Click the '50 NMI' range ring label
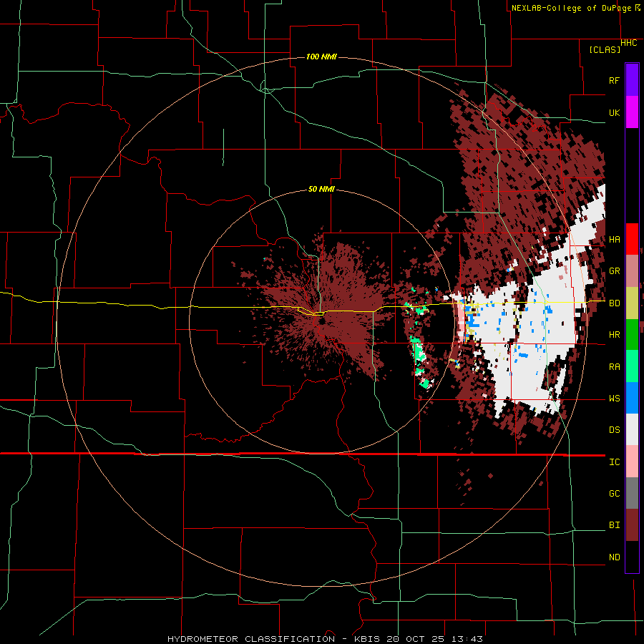The width and height of the screenshot is (644, 644). pyautogui.click(x=321, y=189)
